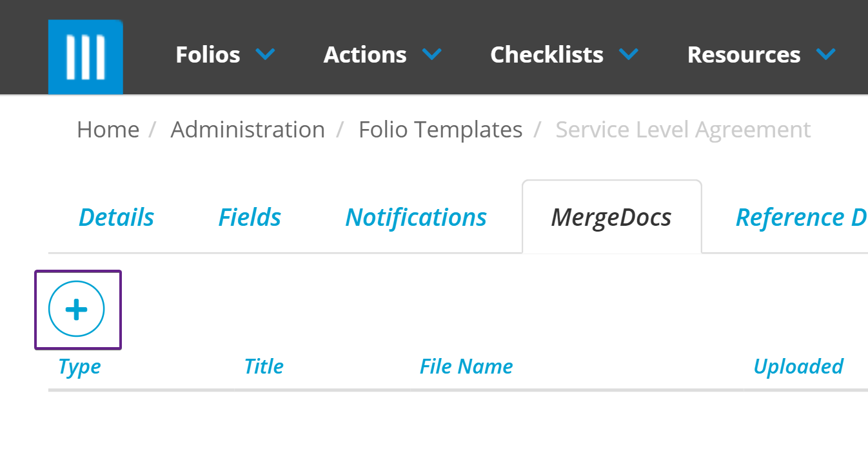This screenshot has width=868, height=451.
Task: Sort by Title column header
Action: [264, 366]
